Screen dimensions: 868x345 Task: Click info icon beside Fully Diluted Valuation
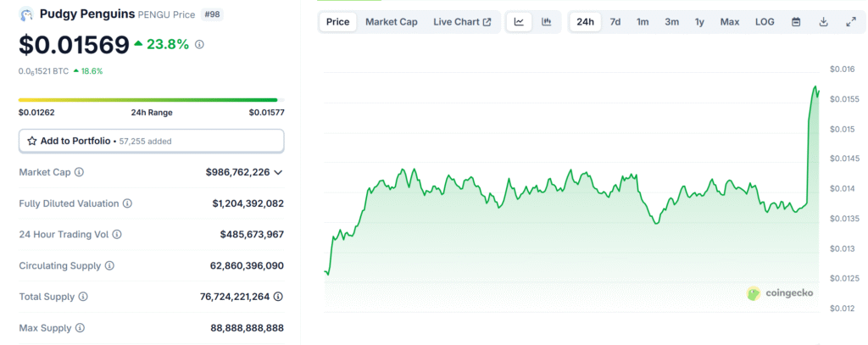click(x=127, y=203)
